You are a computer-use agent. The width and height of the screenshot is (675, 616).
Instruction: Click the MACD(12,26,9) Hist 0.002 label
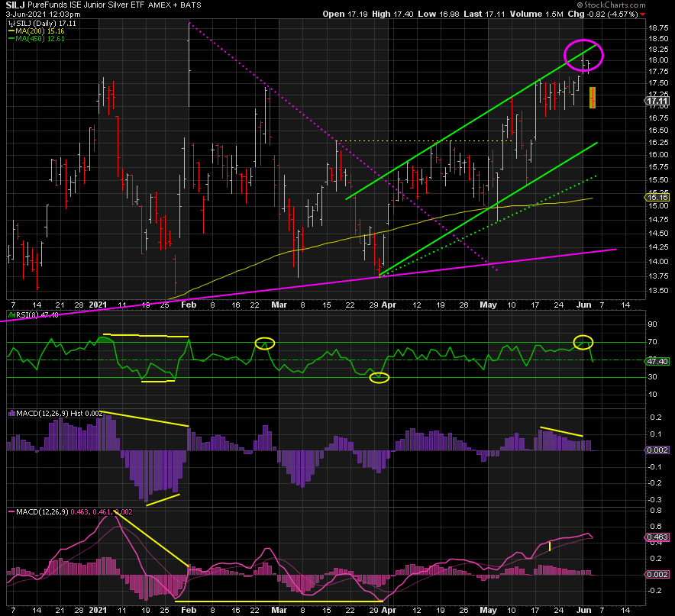tap(60, 414)
